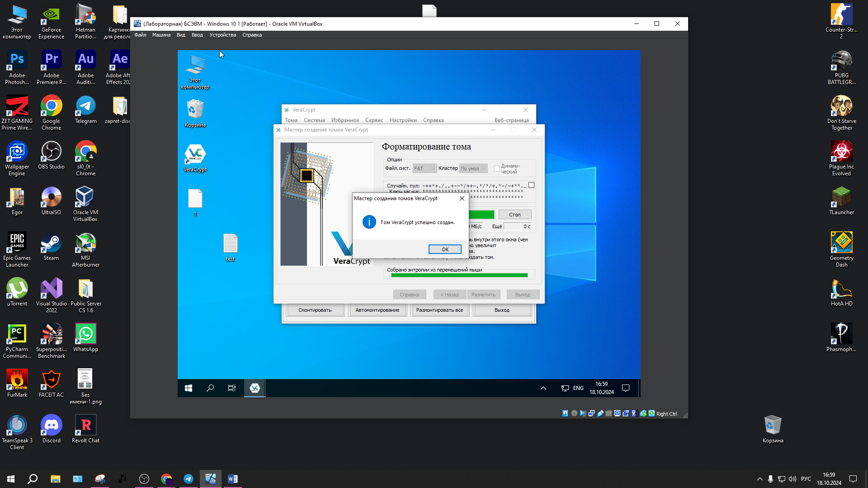Click the remaining time field
868x488 pixels.
(x=518, y=226)
